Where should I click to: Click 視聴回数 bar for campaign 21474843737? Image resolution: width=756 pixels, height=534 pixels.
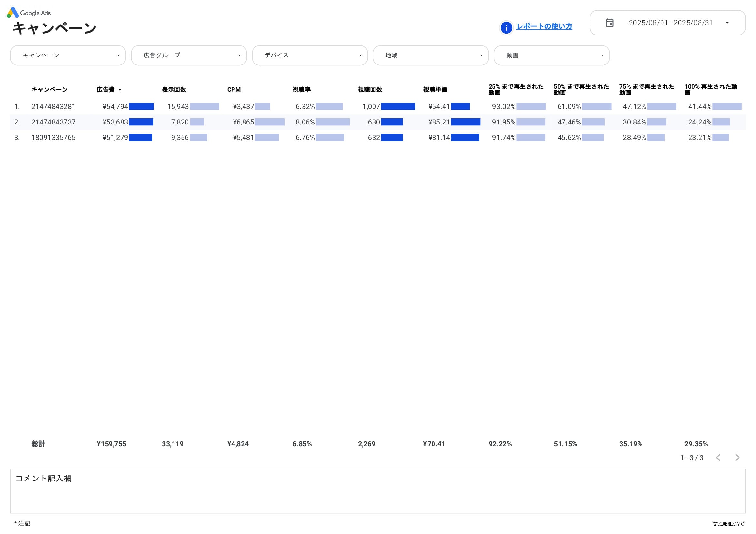click(392, 122)
